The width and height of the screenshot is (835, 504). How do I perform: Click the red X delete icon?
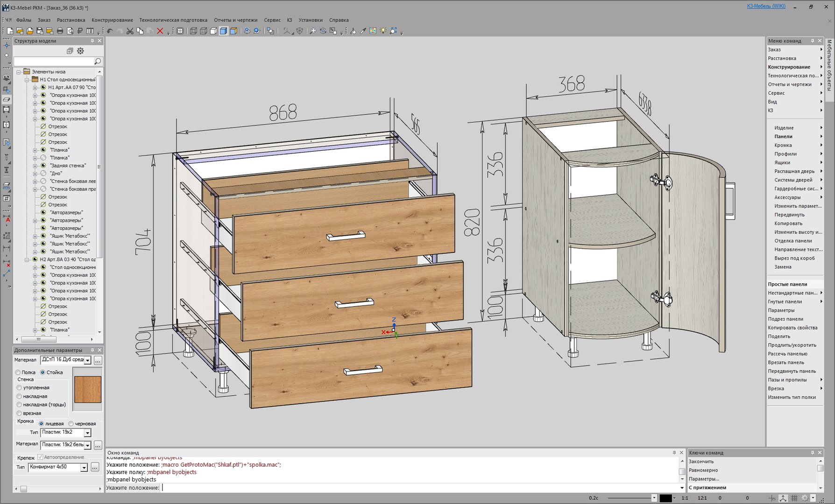pyautogui.click(x=160, y=31)
